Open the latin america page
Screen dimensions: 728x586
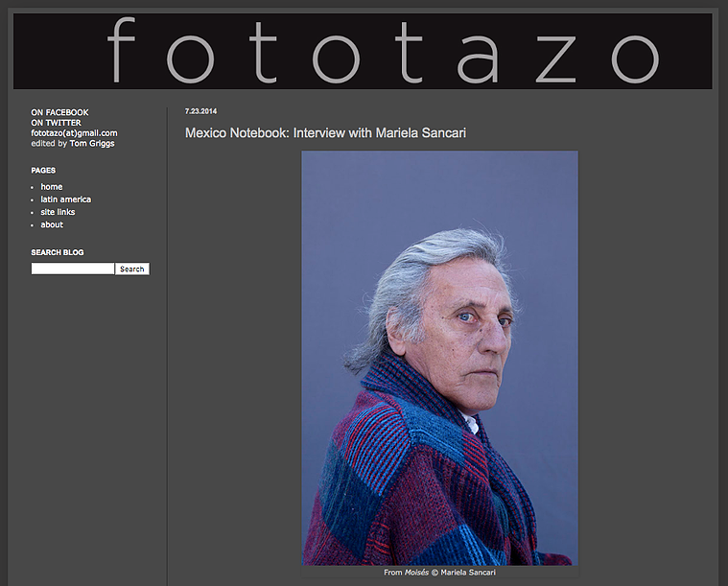click(x=66, y=199)
